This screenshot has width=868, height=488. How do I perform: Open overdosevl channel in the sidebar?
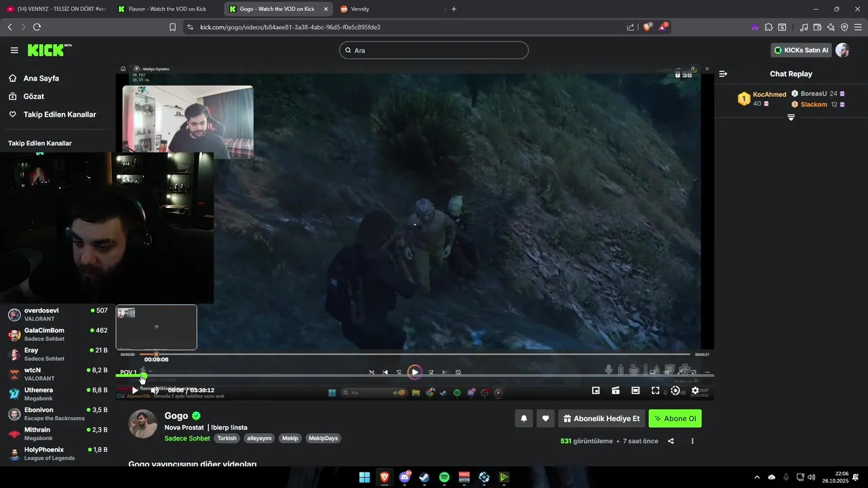click(x=58, y=314)
